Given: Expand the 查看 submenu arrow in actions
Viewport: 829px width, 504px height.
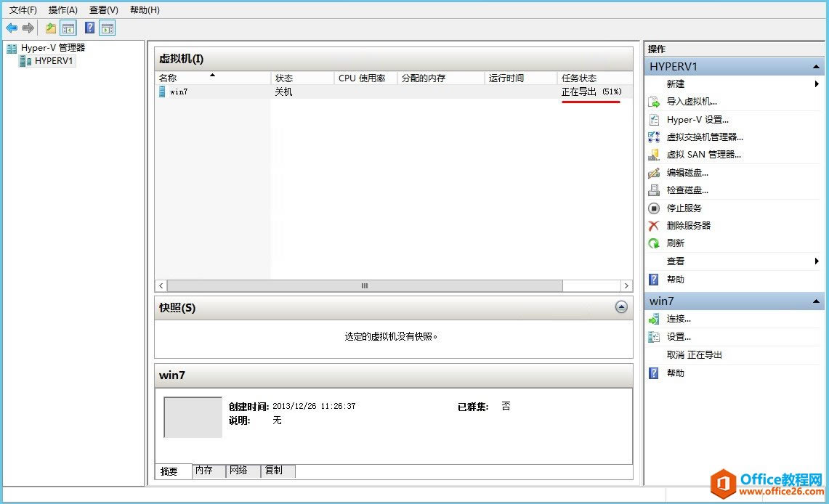Looking at the screenshot, I should (817, 261).
